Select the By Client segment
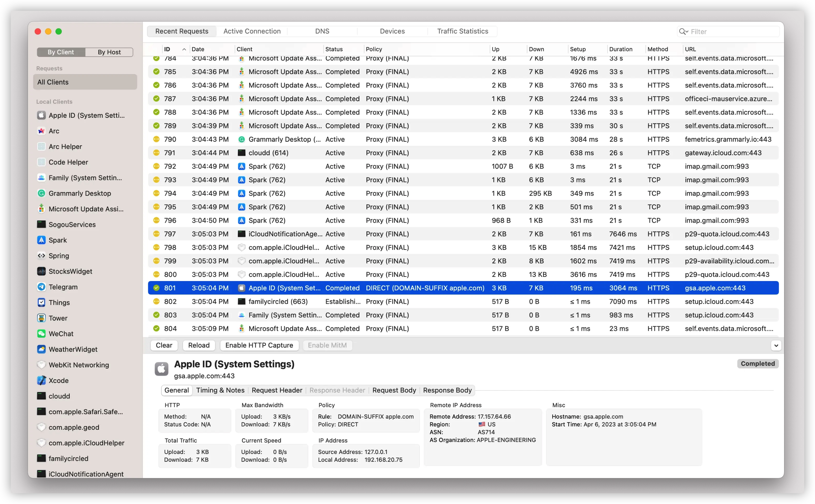Viewport: 815px width, 504px height. (61, 52)
